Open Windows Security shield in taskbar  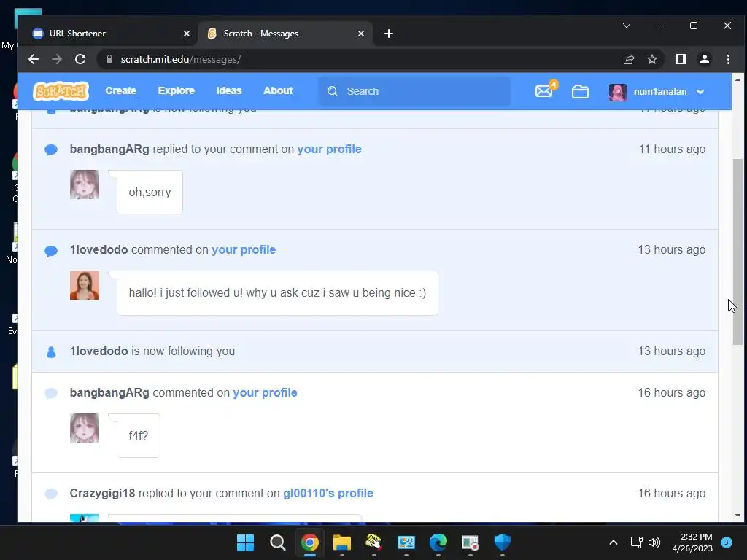pyautogui.click(x=502, y=542)
